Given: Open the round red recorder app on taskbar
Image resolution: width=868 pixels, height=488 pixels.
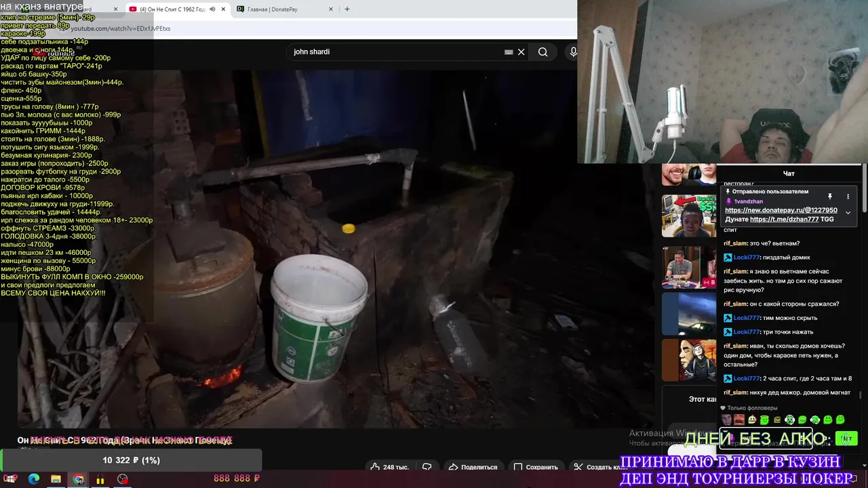Looking at the screenshot, I should 122,479.
